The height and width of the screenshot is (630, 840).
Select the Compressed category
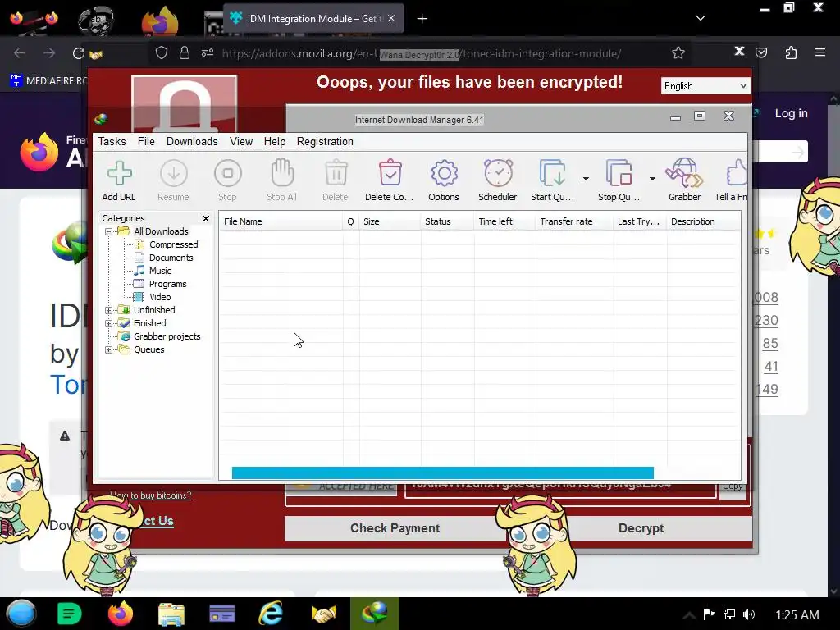(174, 244)
